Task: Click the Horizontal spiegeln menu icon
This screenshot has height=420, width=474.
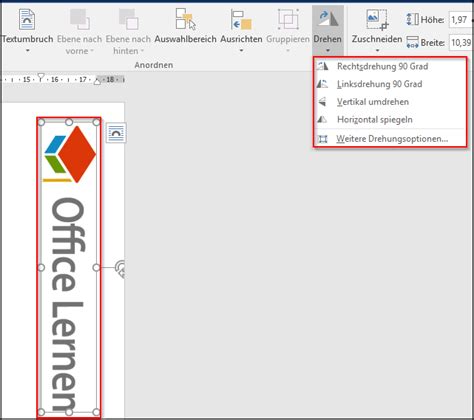Action: (322, 119)
